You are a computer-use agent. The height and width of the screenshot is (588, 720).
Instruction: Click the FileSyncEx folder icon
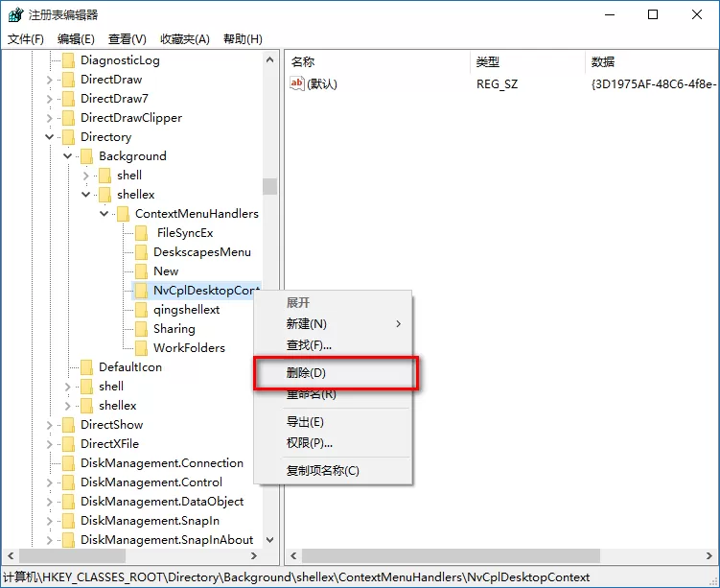(142, 233)
